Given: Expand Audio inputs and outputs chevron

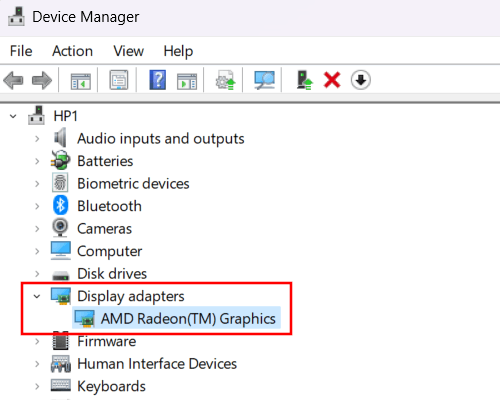Looking at the screenshot, I should click(x=37, y=139).
